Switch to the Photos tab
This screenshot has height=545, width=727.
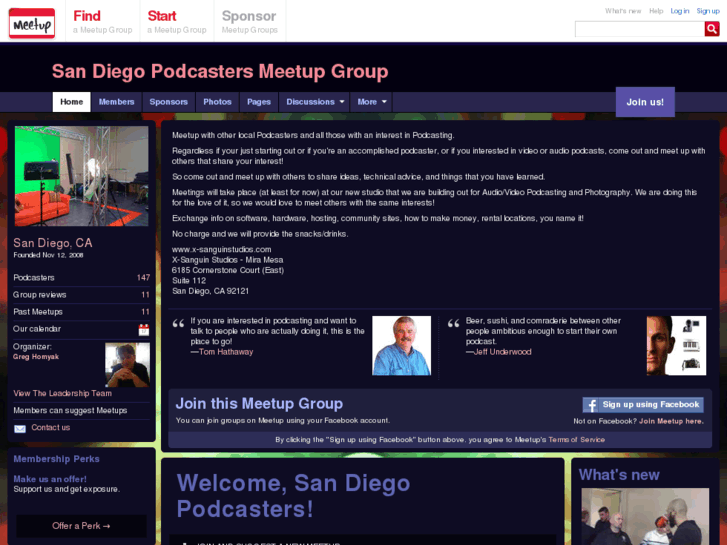click(x=217, y=102)
